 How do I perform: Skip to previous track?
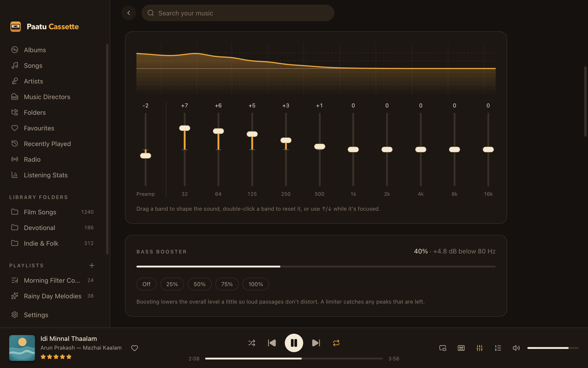(272, 343)
